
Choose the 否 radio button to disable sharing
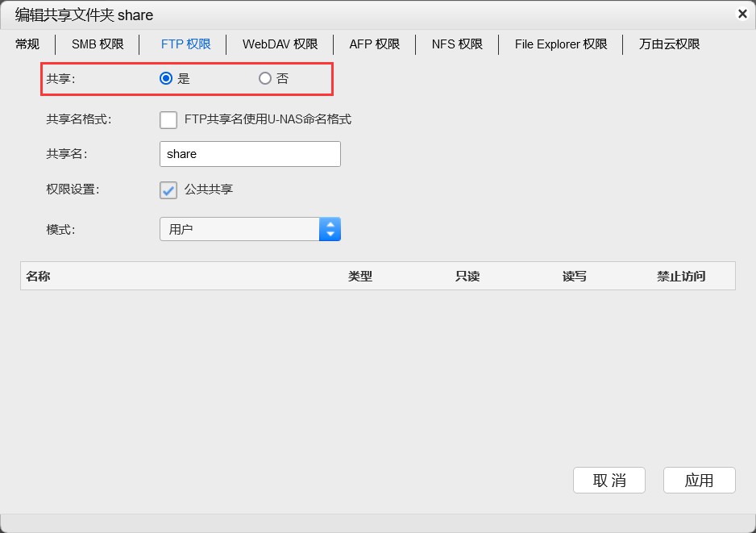point(264,78)
